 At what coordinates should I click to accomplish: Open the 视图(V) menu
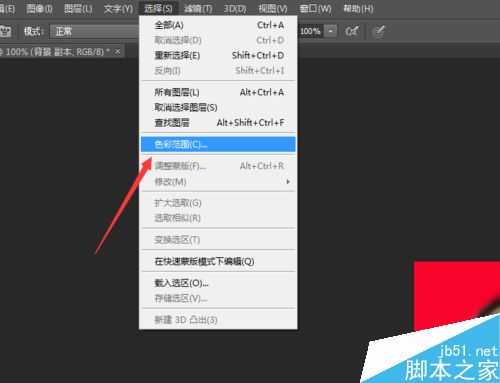point(273,8)
